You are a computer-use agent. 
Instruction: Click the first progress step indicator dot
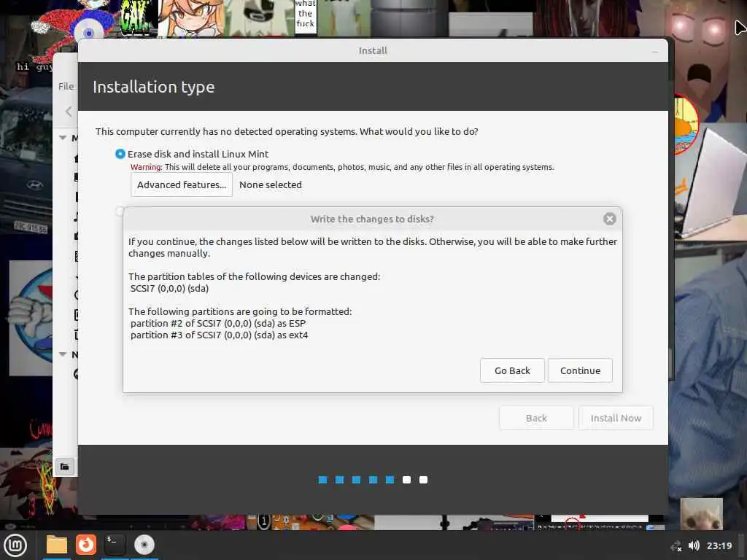pos(322,480)
